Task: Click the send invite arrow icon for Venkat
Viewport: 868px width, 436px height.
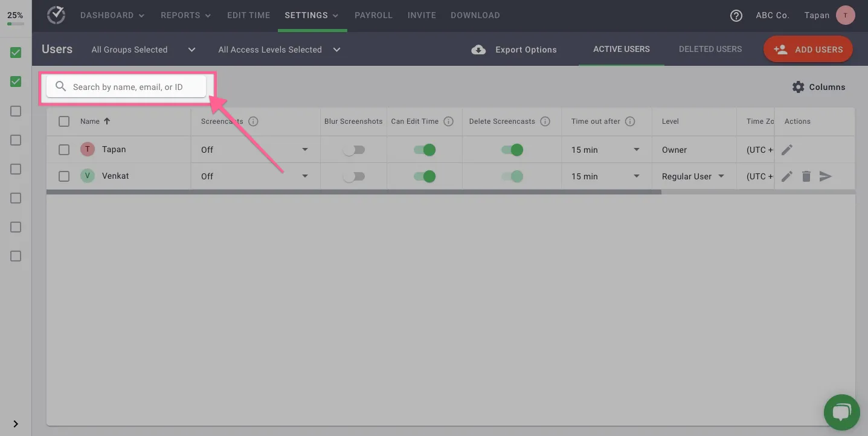Action: [825, 176]
